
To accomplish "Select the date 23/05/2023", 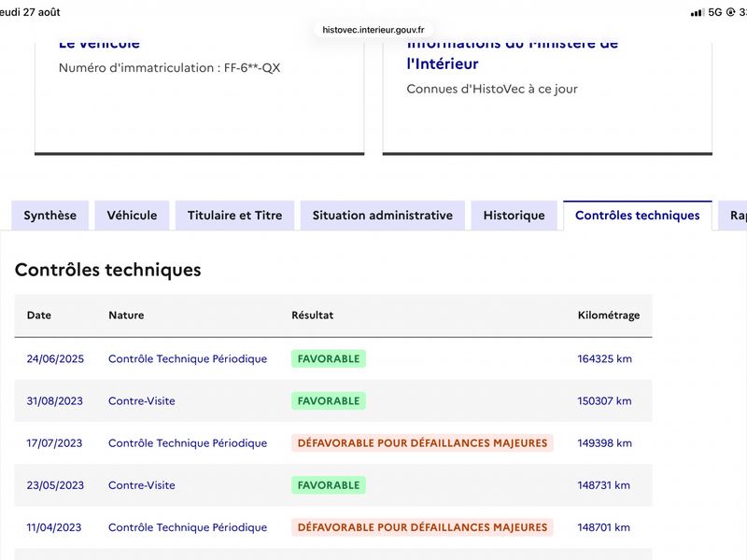I will click(55, 485).
